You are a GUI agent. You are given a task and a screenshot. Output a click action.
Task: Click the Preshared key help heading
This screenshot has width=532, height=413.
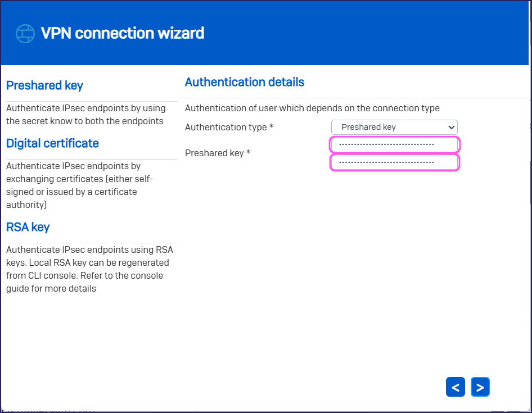tap(44, 85)
